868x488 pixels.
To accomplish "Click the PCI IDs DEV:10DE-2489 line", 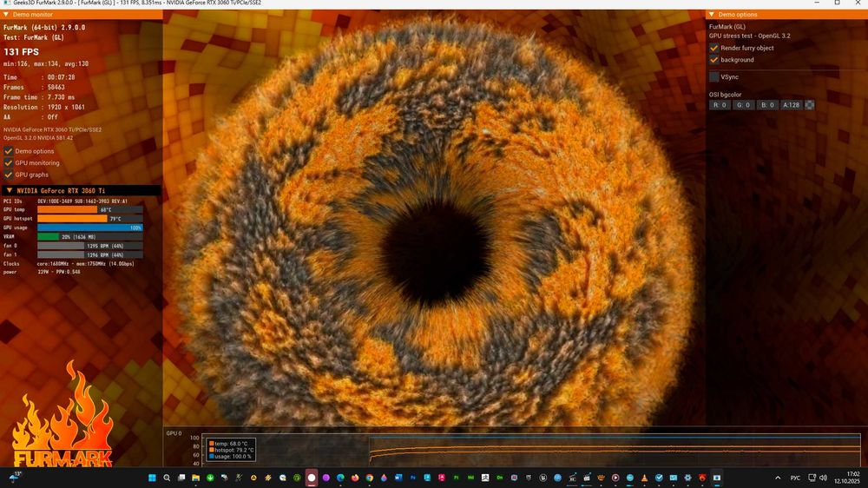I will (65, 201).
